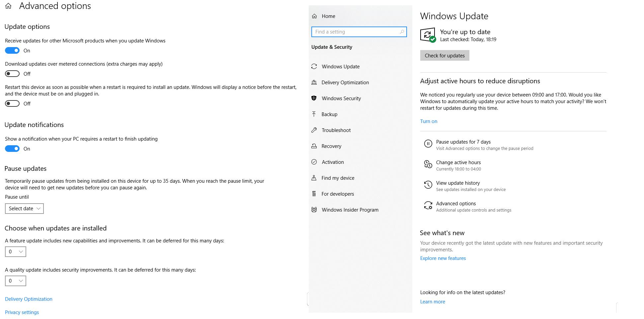Turn off updates for other Microsoft products

click(x=12, y=50)
